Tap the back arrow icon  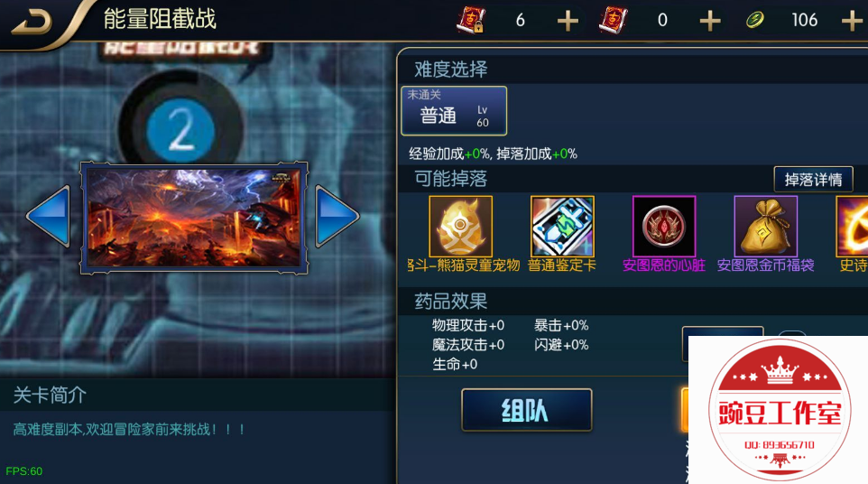coord(32,21)
